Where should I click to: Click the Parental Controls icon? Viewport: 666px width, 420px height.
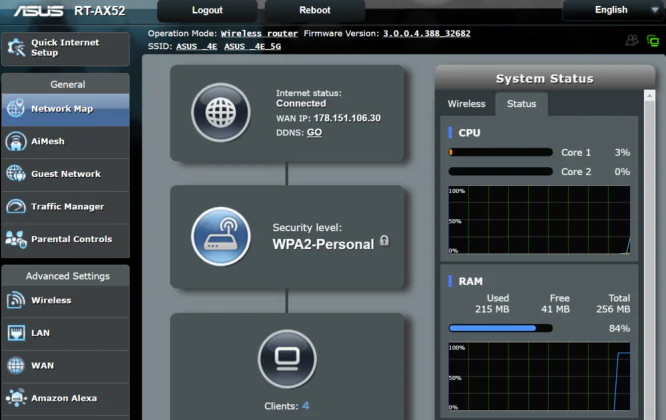16,239
